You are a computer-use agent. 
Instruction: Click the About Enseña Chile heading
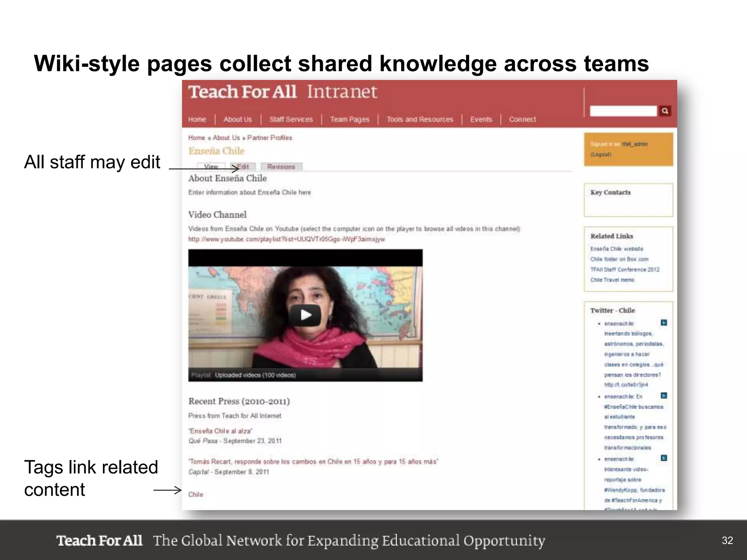click(227, 178)
